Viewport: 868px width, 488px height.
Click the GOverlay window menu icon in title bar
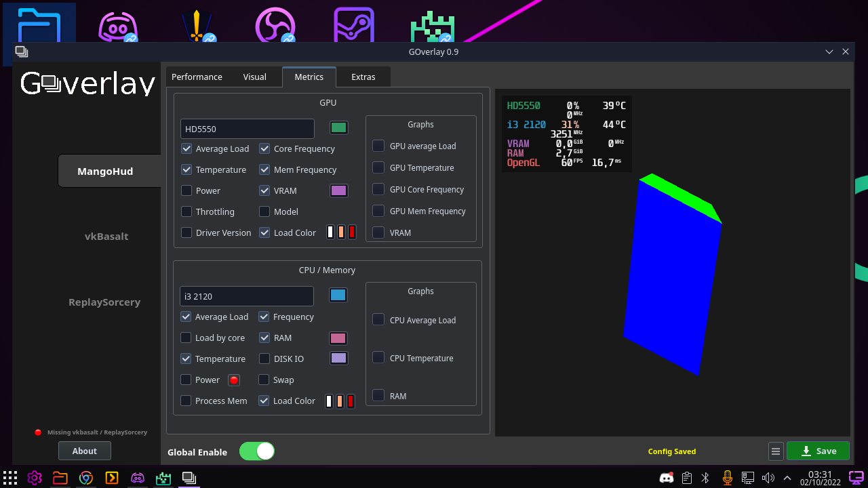point(22,52)
